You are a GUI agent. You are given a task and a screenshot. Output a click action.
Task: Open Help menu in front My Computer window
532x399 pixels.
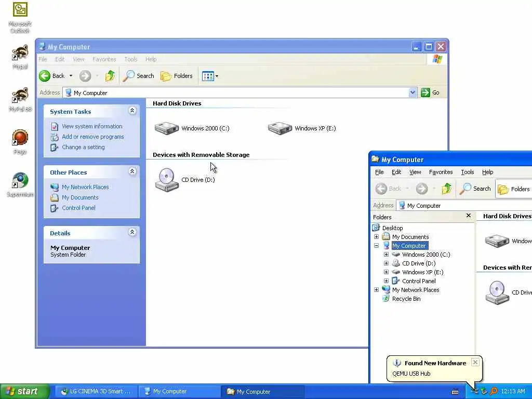click(x=487, y=172)
